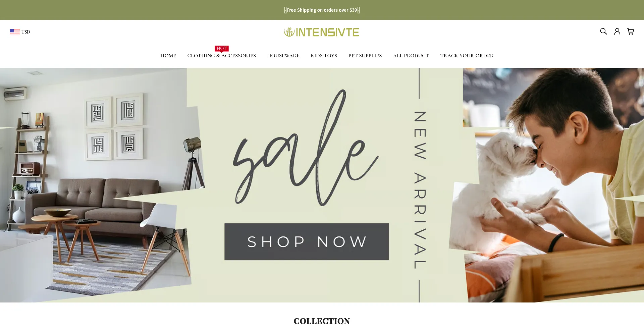Go to the Home menu item
The image size is (644, 333).
[x=168, y=56]
